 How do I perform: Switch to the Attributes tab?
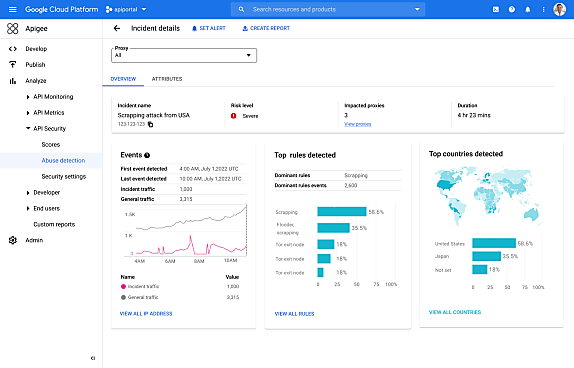167,79
